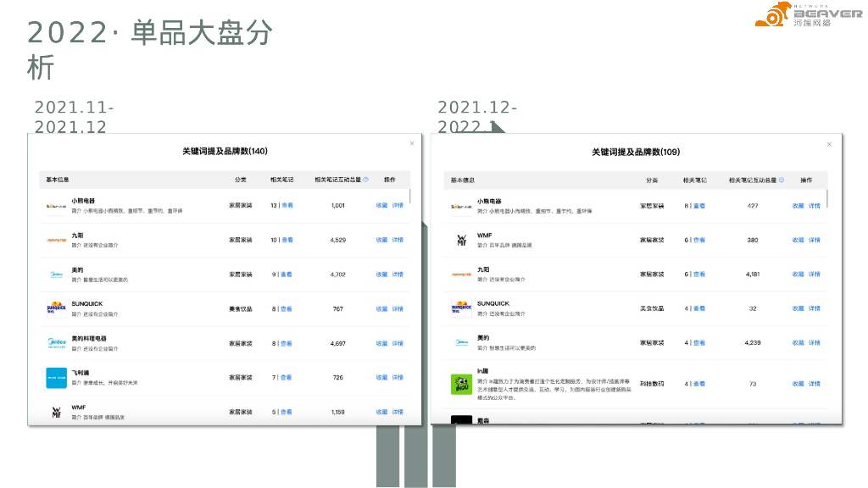Image resolution: width=868 pixels, height=488 pixels.
Task: Click the help icon beside 相关笔记互动总量 in the 140-brand panel
Action: coord(366,180)
